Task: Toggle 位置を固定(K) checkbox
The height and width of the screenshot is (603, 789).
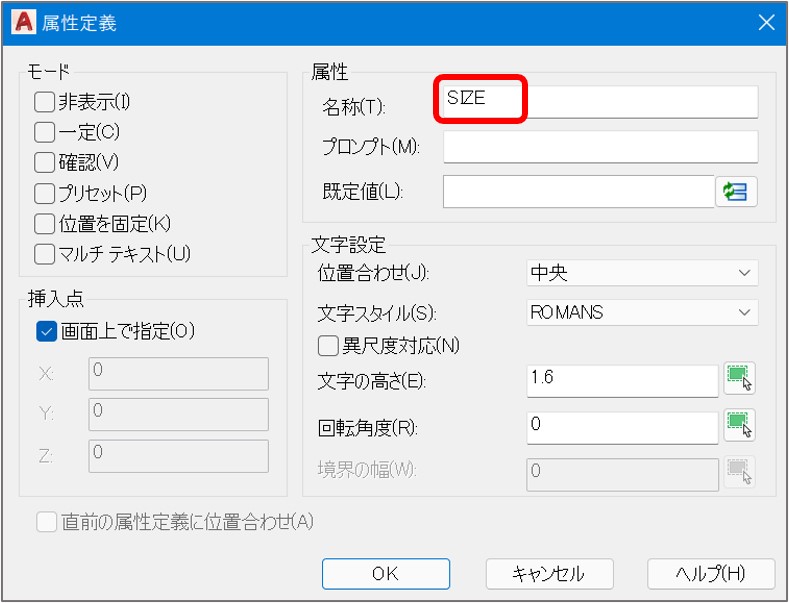Action: (44, 224)
